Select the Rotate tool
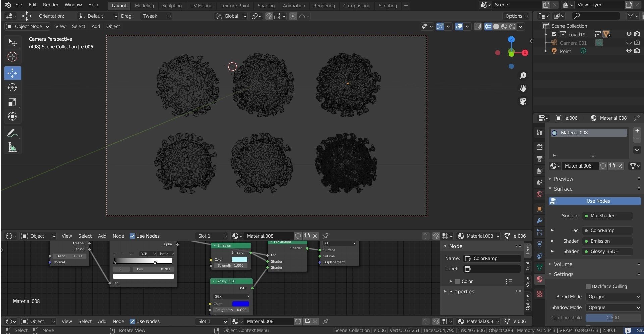This screenshot has height=334, width=644. click(x=12, y=87)
